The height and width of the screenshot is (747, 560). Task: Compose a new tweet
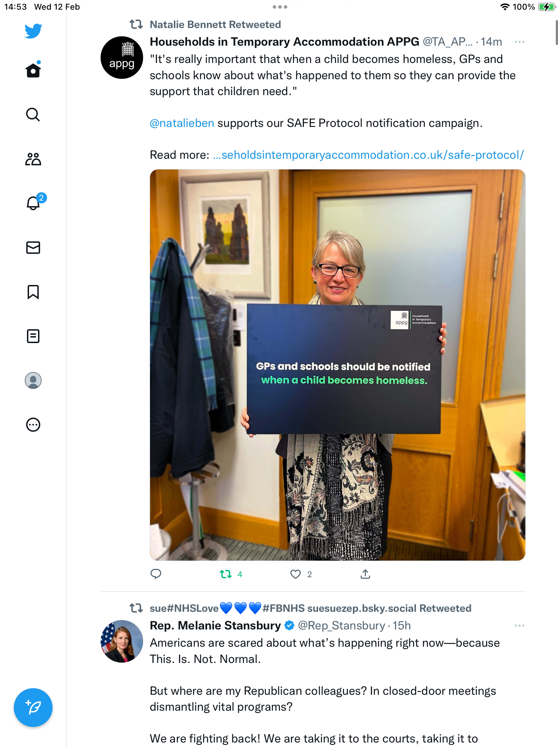click(33, 708)
